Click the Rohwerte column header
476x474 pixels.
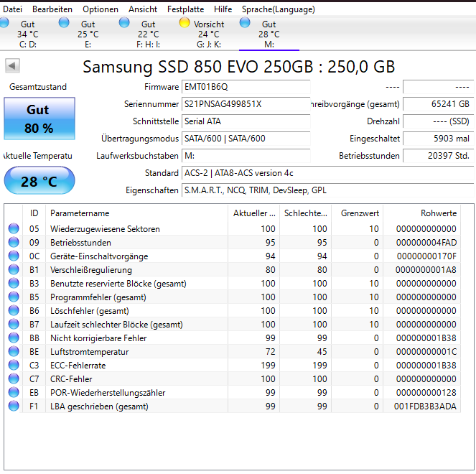pyautogui.click(x=422, y=213)
